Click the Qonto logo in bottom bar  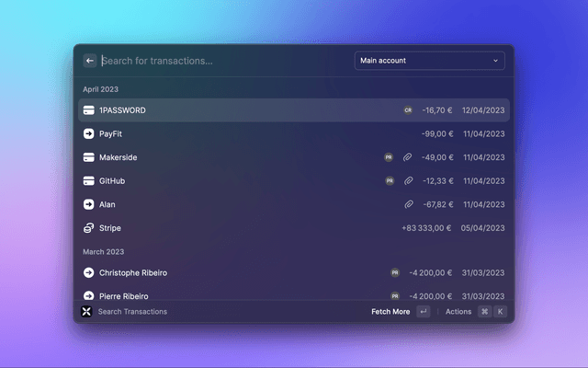coord(87,312)
